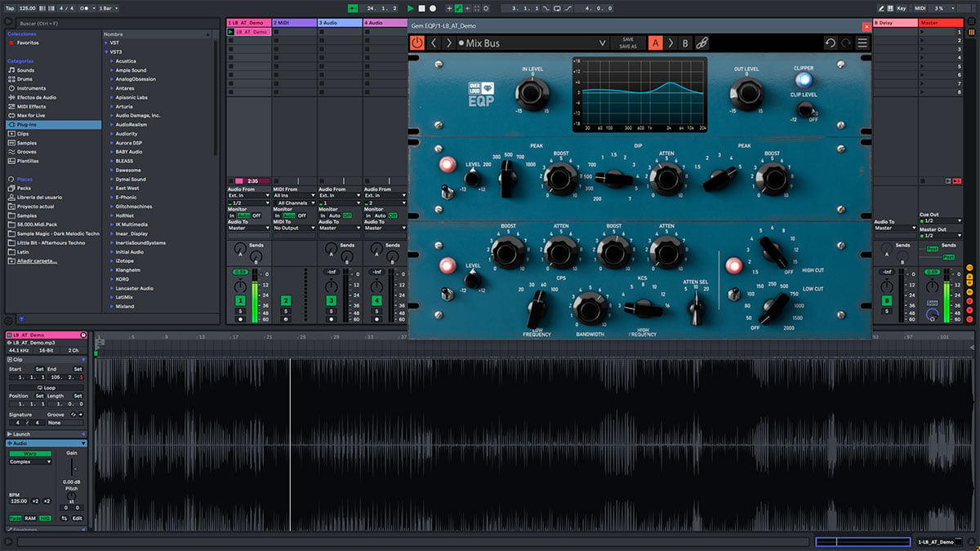Click the clip Gain slider
The image size is (980, 551).
(73, 468)
